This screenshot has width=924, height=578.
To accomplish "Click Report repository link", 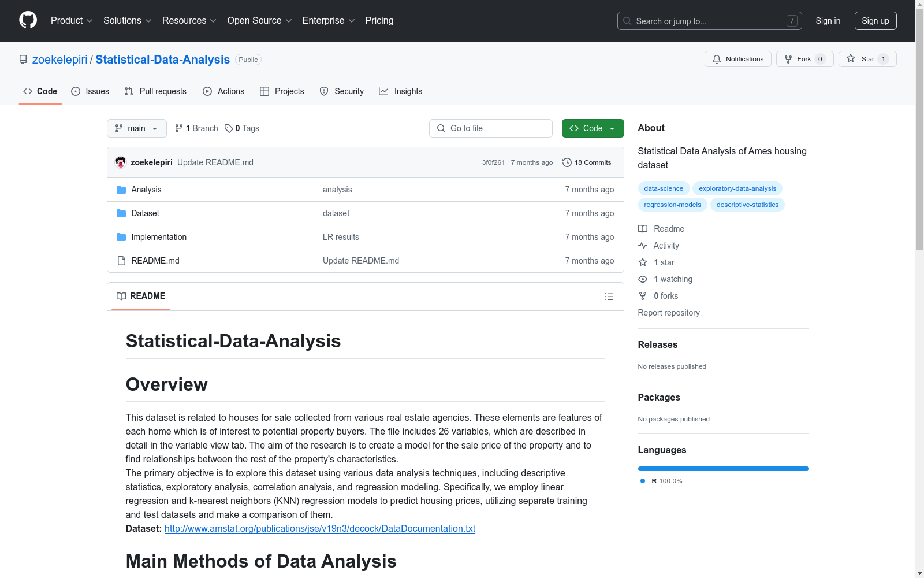I will click(669, 313).
